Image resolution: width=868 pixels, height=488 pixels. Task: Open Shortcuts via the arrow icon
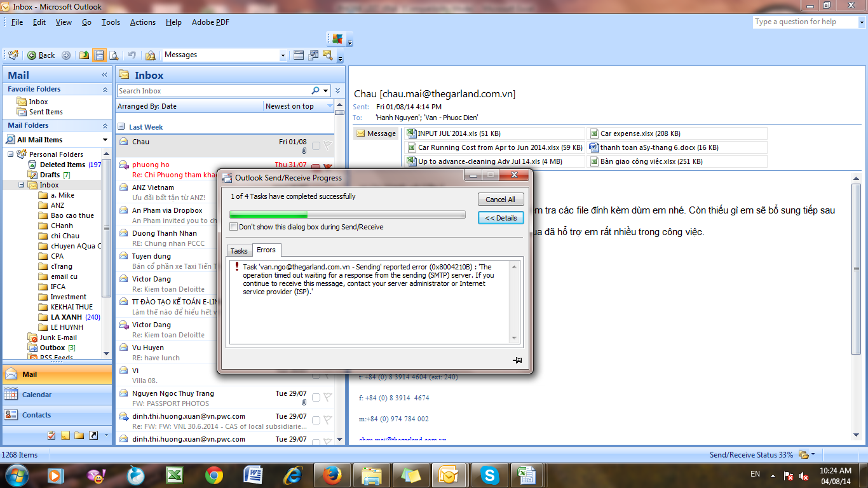pyautogui.click(x=93, y=435)
